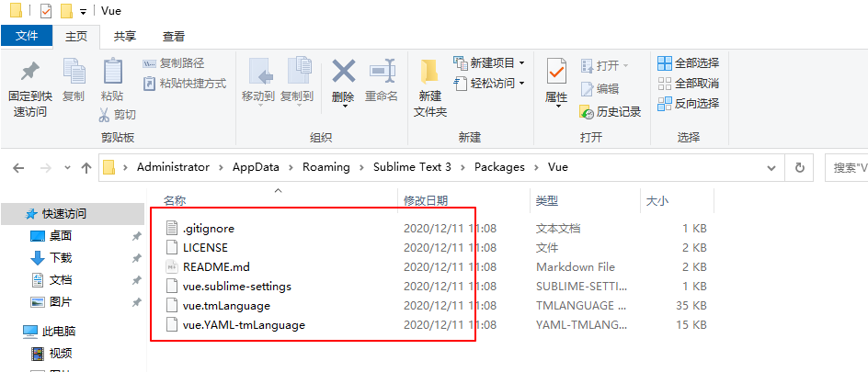The image size is (868, 372).
Task: Click the Rename (重命名) icon
Action: [x=382, y=71]
